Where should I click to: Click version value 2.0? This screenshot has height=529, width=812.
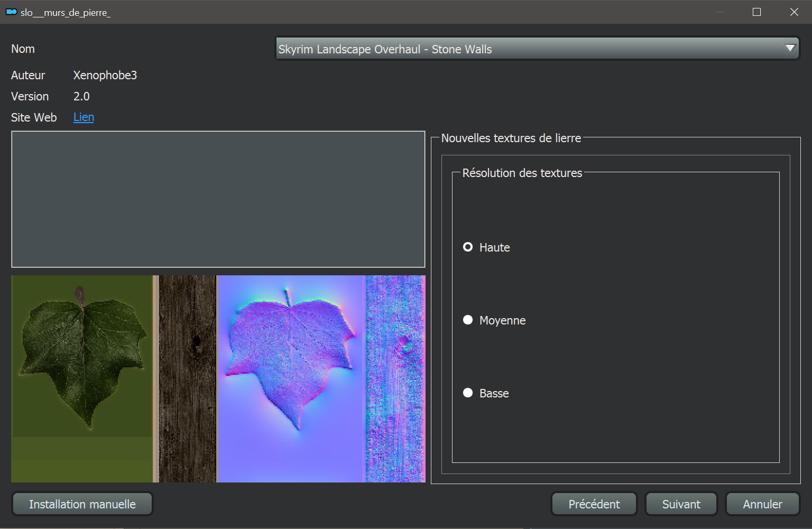(x=81, y=96)
